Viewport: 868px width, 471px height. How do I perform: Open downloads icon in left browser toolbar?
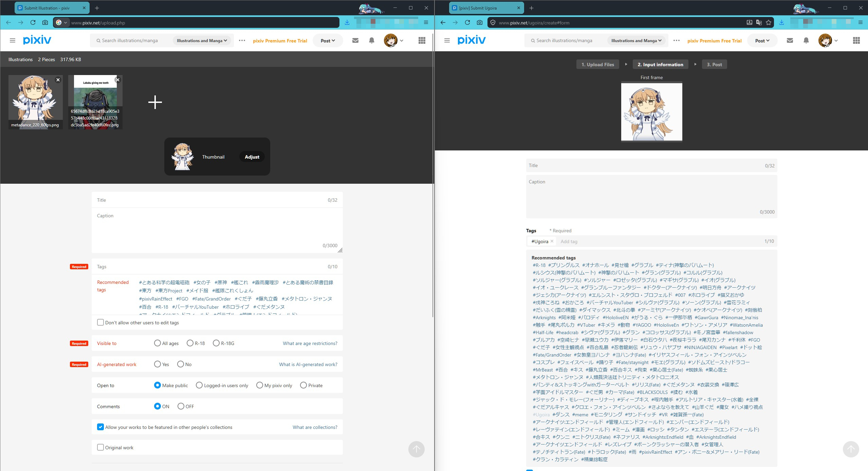click(x=347, y=22)
